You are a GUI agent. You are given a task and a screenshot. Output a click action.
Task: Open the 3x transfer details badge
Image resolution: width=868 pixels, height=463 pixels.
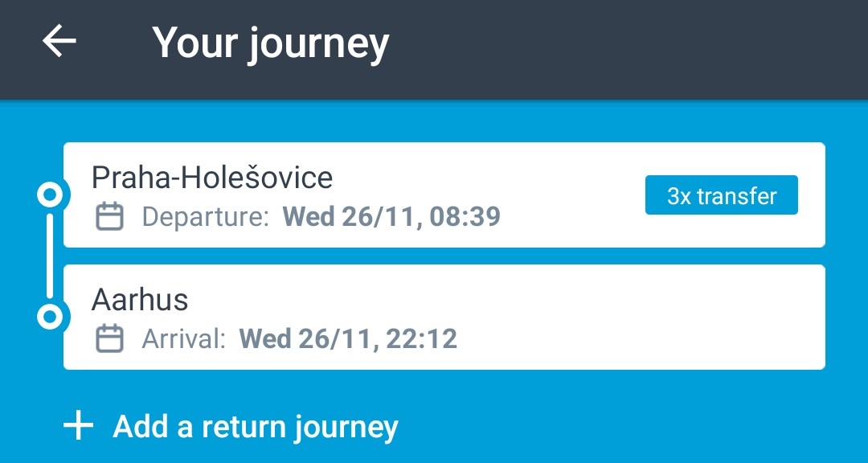(x=721, y=195)
